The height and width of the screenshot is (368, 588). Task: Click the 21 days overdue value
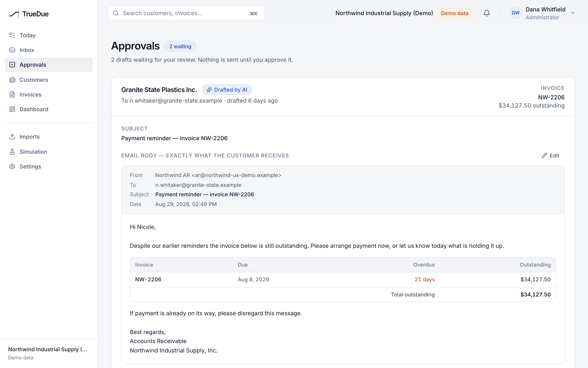[424, 279]
